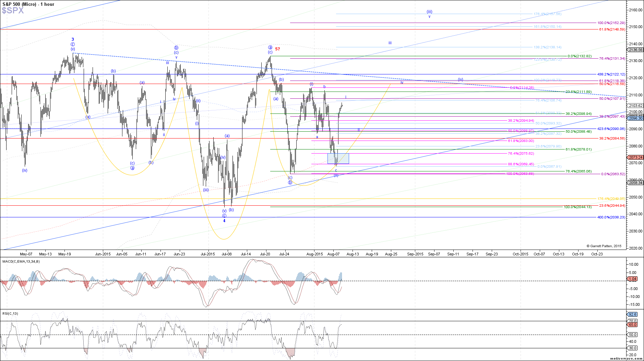Image resolution: width=644 pixels, height=361 pixels.
Task: Click the "76.4%(2131.34)" Fibonacci label
Action: point(612,59)
